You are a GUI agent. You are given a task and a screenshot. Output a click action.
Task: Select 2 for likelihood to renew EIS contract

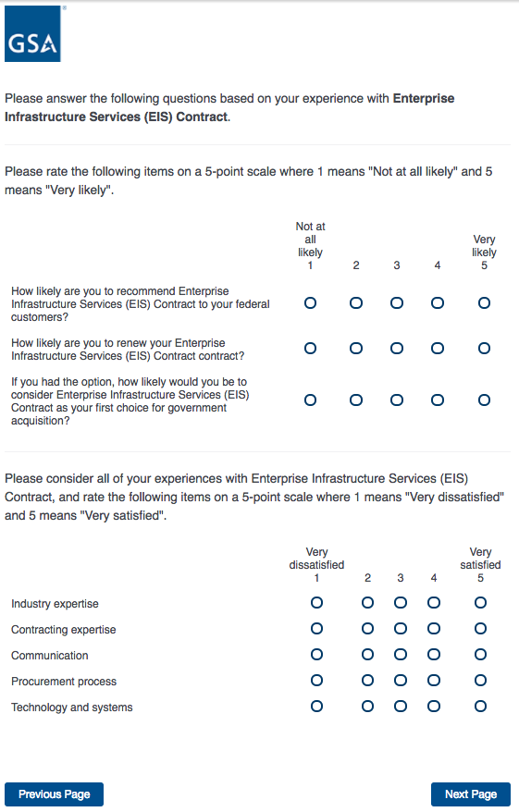356,349
